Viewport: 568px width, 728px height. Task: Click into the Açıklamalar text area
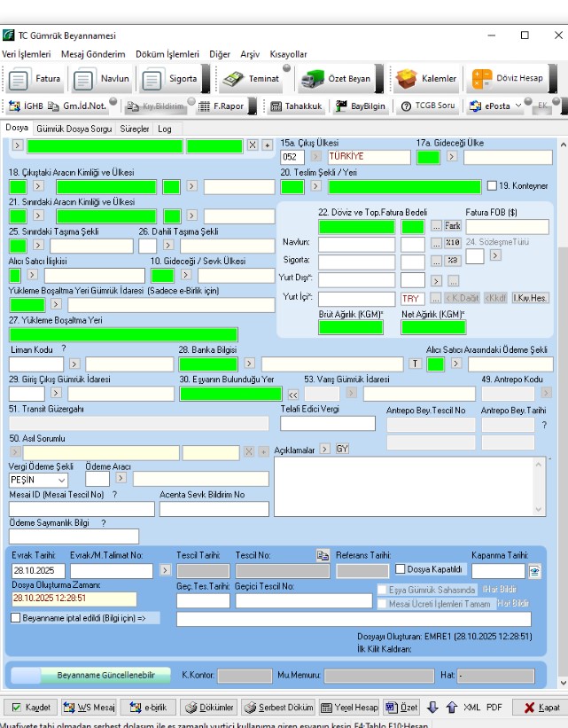[x=408, y=486]
